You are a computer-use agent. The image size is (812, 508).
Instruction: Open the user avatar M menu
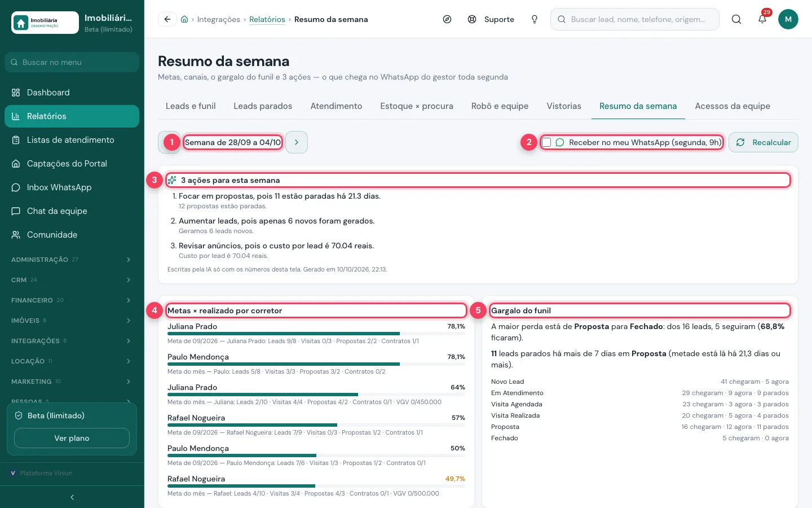788,19
